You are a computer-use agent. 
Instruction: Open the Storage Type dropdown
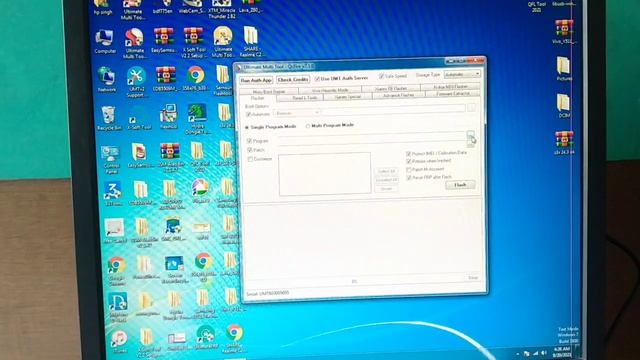coord(462,74)
